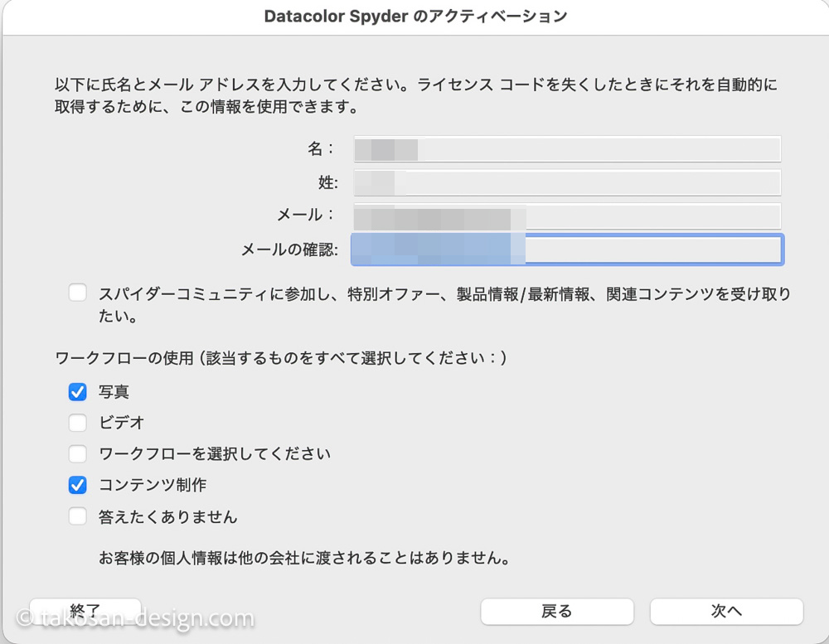Check the スパイダーコミュニティ participation checkbox

pos(77,292)
